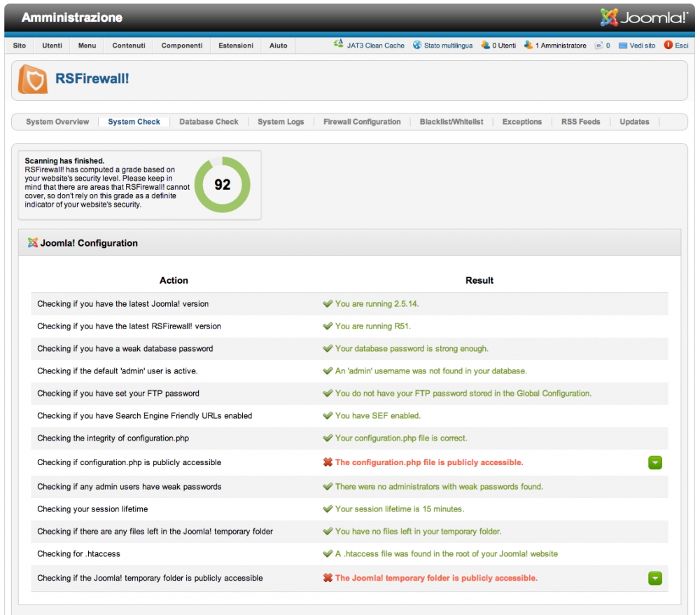Click the Action column header

click(x=174, y=280)
